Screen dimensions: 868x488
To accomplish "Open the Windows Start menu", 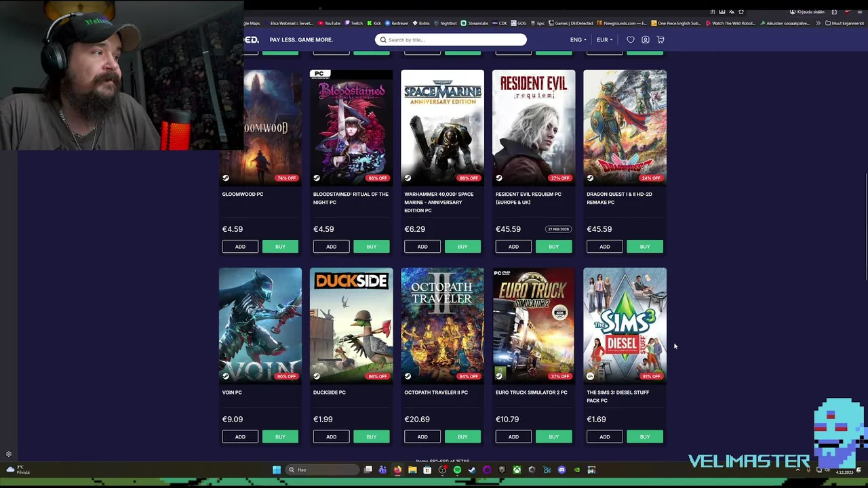I will tap(277, 470).
